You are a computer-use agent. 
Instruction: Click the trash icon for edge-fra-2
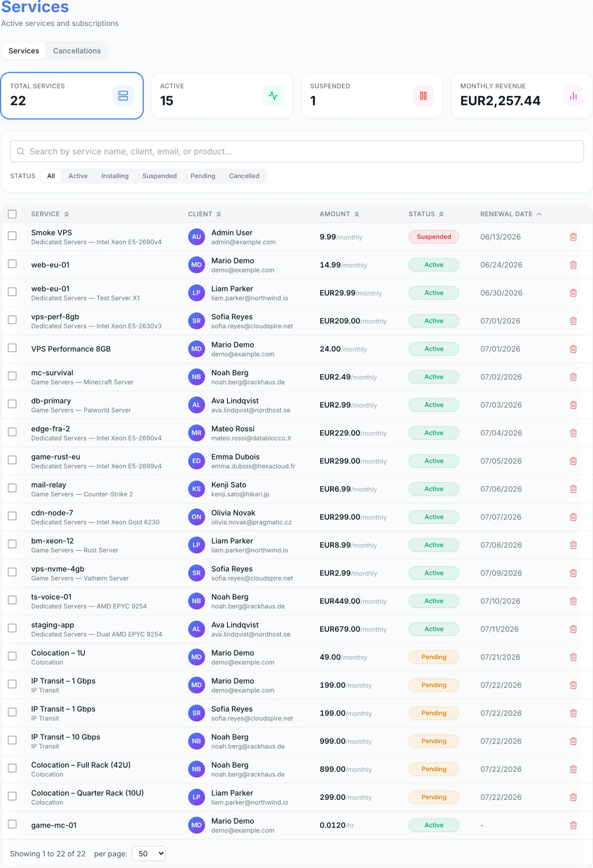point(573,433)
